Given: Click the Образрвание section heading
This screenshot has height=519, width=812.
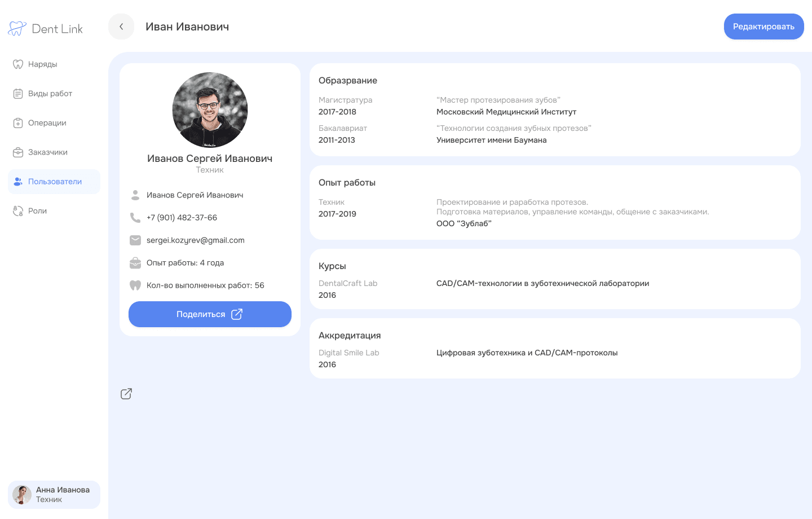Looking at the screenshot, I should pyautogui.click(x=348, y=81).
